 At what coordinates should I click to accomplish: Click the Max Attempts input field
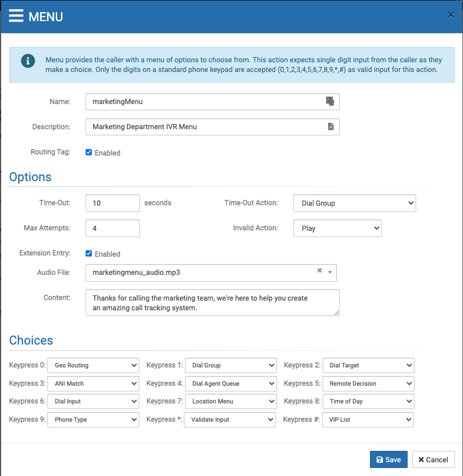(112, 228)
